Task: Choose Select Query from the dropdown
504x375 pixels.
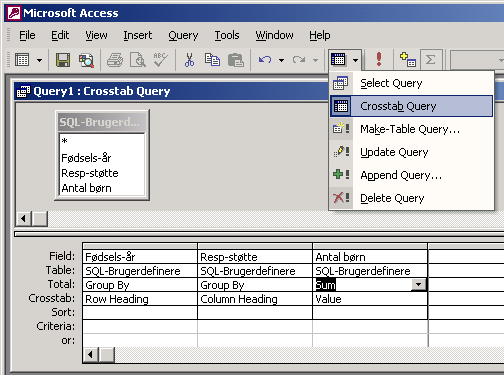Action: (x=411, y=83)
